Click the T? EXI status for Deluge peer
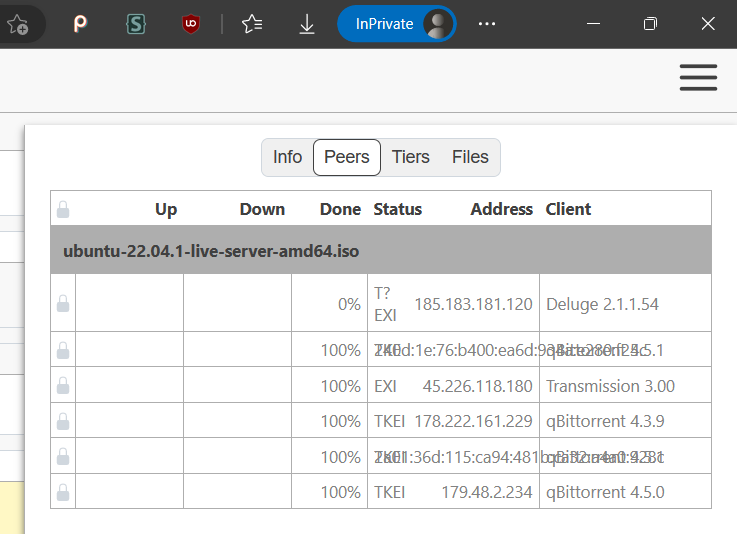Screen dimensions: 737x534 pos(385,304)
